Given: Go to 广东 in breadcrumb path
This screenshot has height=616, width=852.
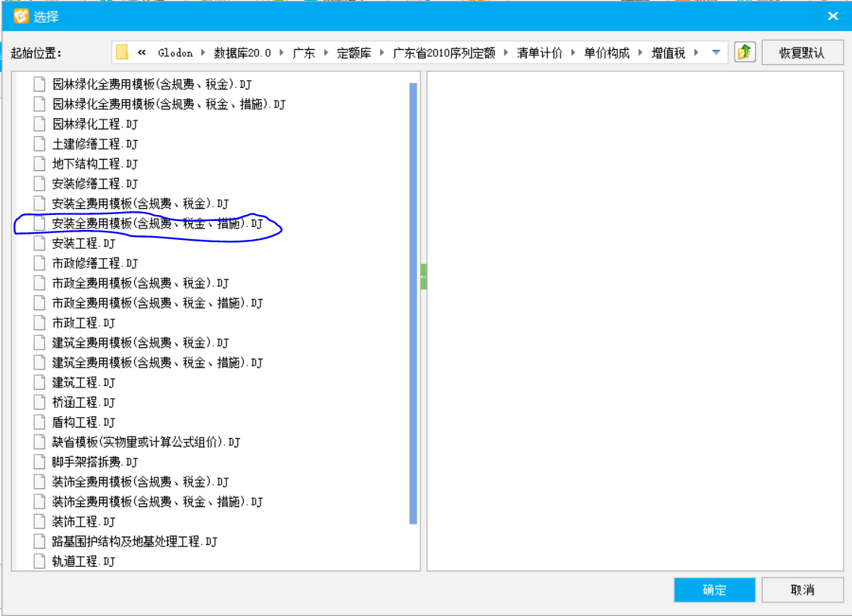Looking at the screenshot, I should point(304,53).
